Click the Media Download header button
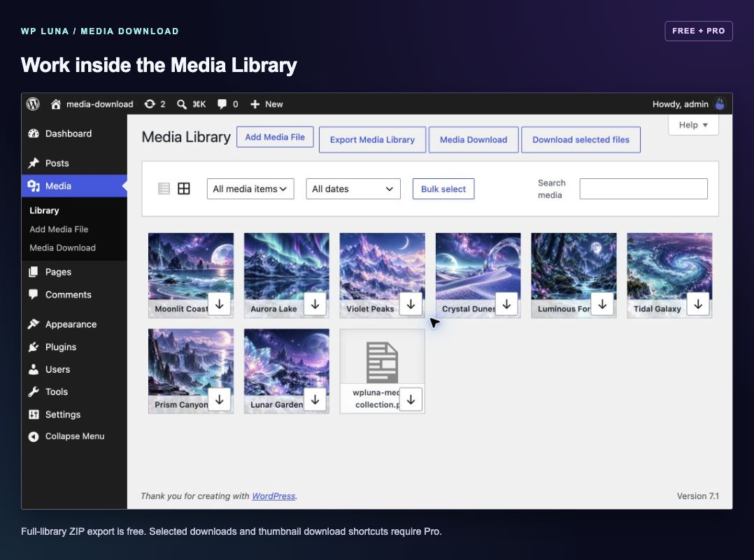This screenshot has width=754, height=560. point(474,140)
